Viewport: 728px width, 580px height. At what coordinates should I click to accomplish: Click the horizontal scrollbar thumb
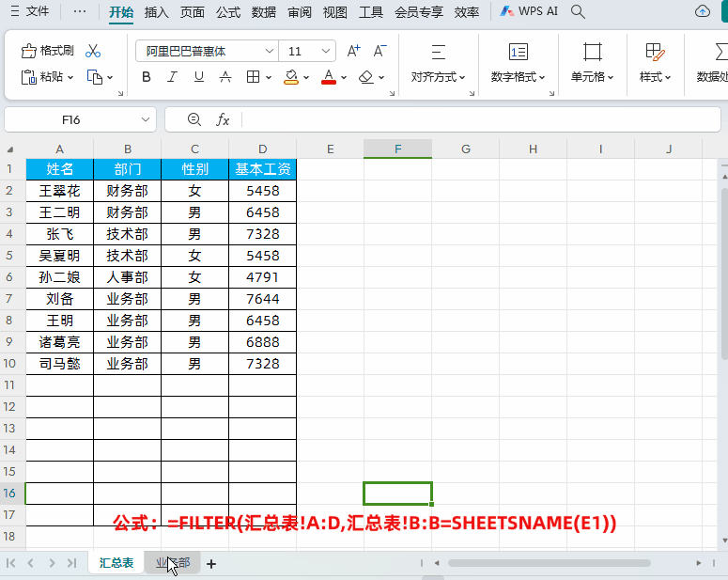(549, 563)
